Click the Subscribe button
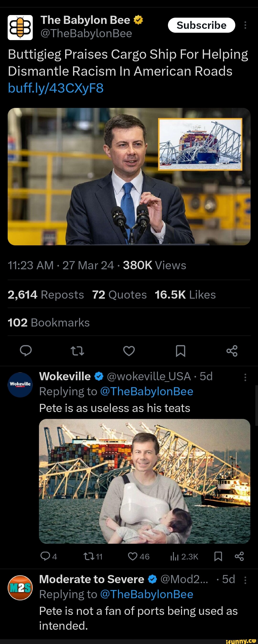258x644 pixels. tap(201, 25)
